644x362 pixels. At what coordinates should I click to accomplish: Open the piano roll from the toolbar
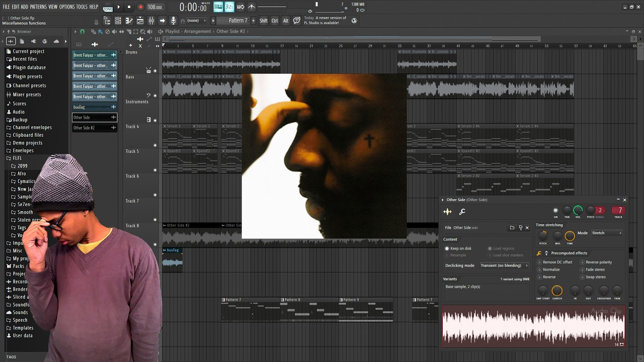tap(129, 21)
